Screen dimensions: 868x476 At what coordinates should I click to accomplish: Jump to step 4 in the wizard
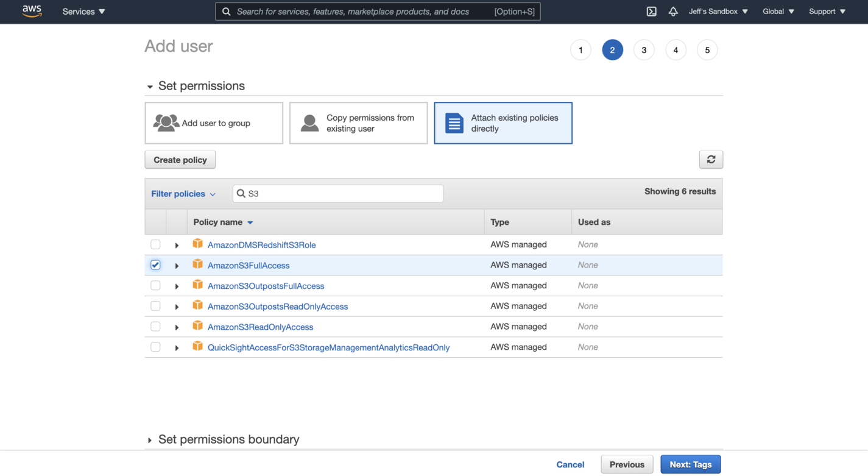click(x=676, y=49)
